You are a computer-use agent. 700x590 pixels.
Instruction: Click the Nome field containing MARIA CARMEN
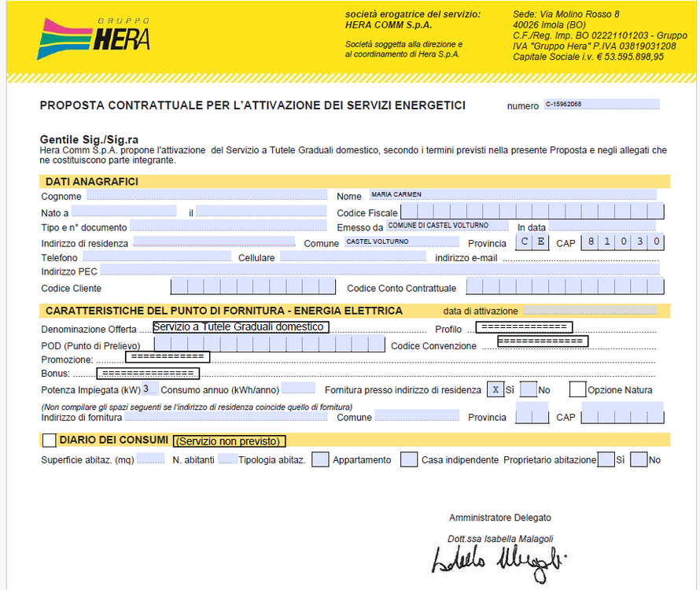[513, 195]
